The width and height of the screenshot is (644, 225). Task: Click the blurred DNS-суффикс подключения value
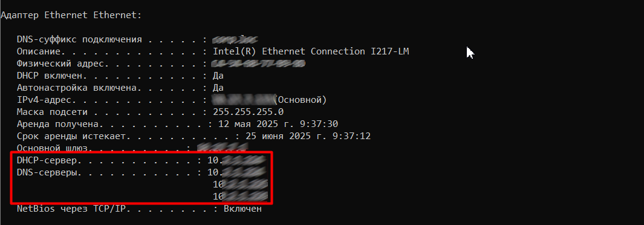(235, 39)
